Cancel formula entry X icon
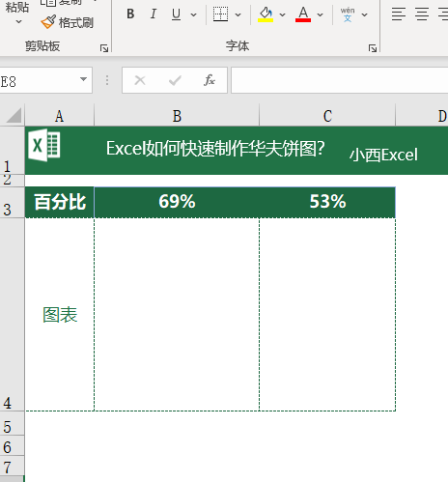 (140, 80)
